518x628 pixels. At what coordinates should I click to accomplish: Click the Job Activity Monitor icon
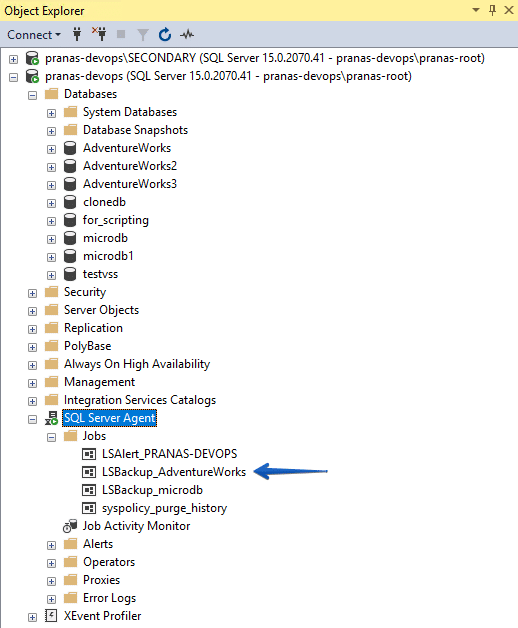click(x=70, y=526)
